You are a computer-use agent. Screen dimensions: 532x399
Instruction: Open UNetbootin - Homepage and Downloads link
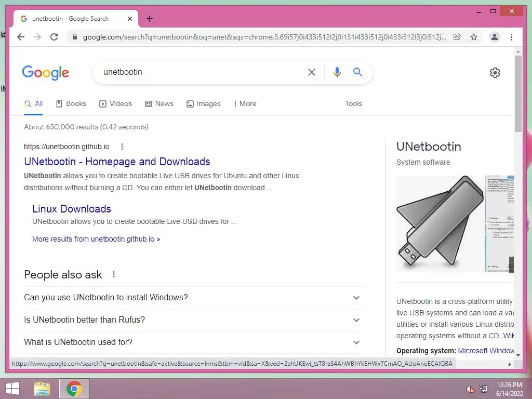click(117, 162)
